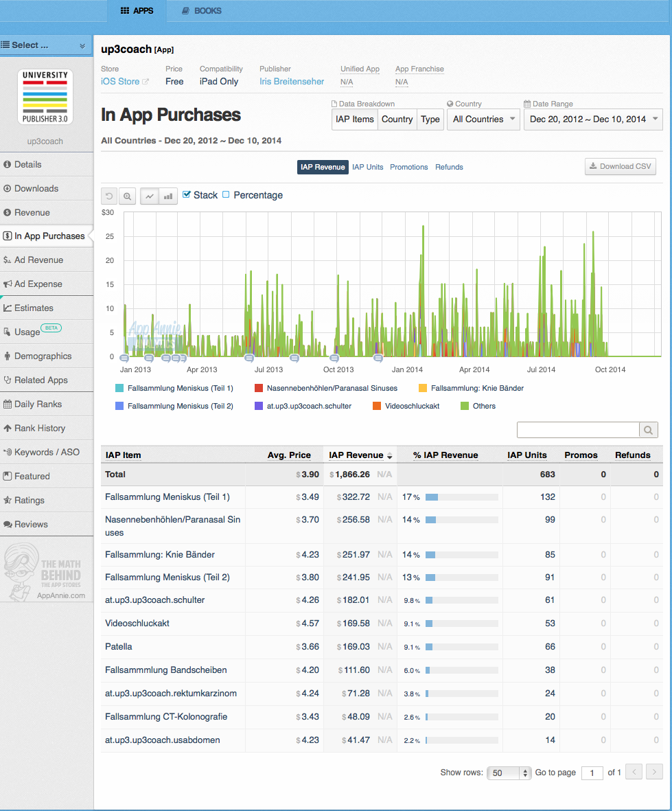Open Daily Ranks in the sidebar

47,404
